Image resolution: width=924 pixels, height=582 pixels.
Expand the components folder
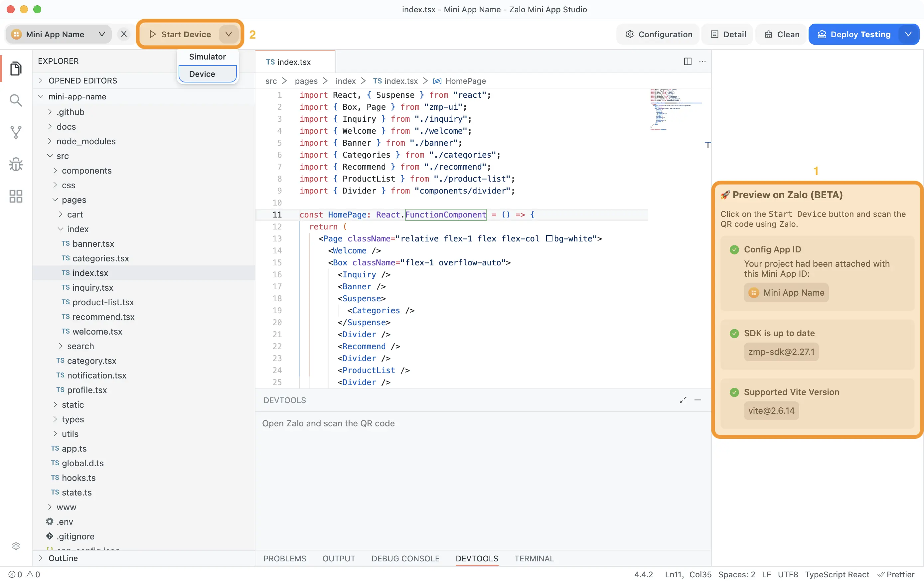86,170
